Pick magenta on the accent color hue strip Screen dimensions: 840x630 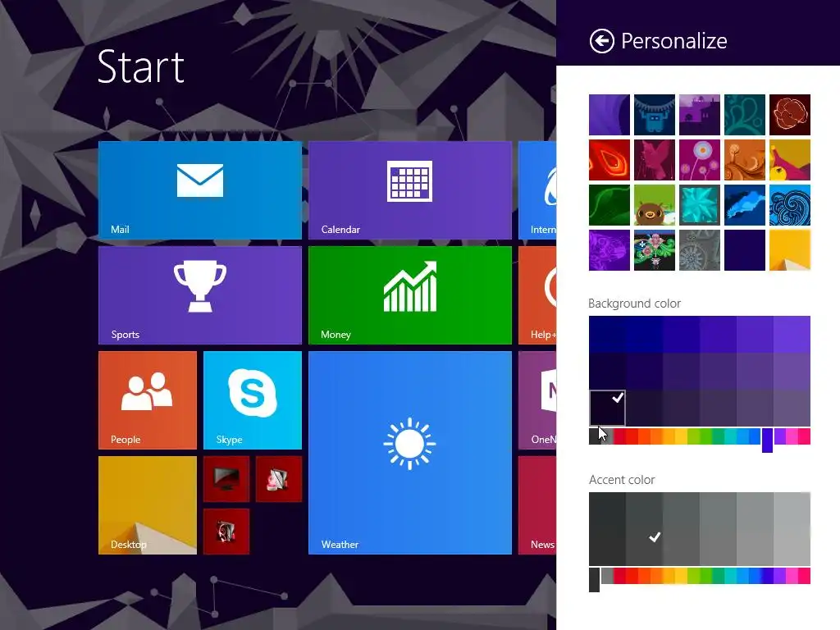[792, 576]
